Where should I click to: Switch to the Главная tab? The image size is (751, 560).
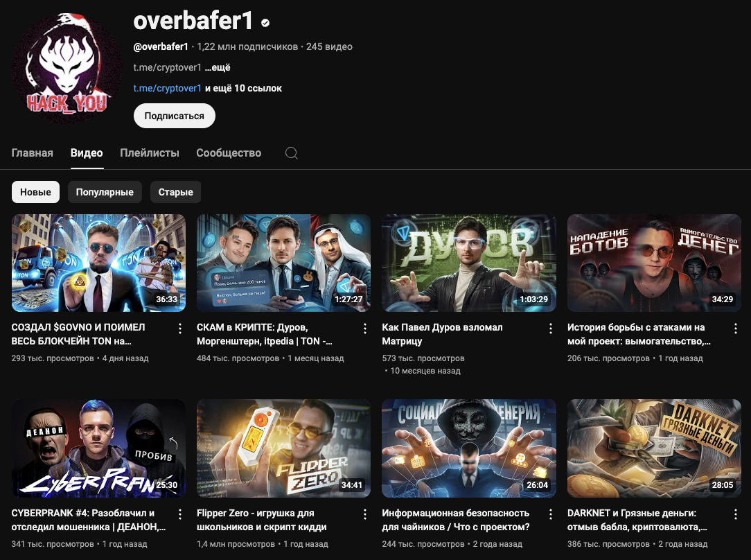(32, 152)
